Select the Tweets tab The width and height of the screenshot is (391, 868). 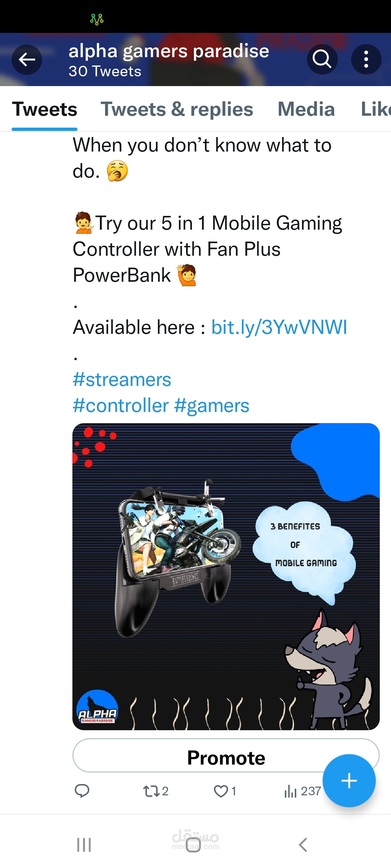coord(45,109)
